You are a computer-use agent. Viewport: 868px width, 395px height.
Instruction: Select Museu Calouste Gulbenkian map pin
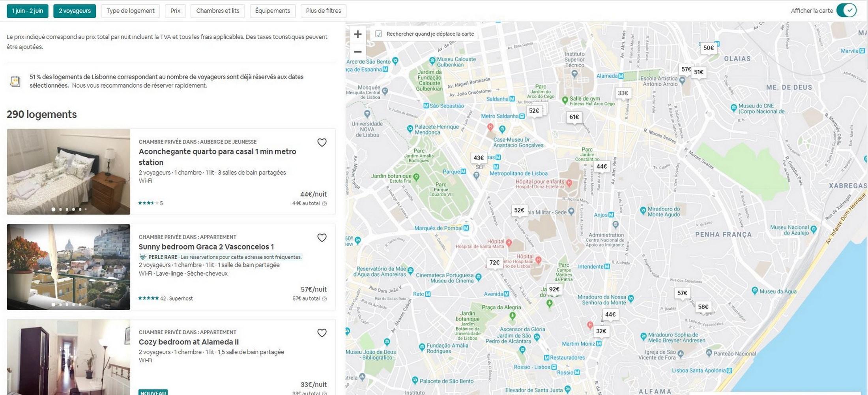(x=432, y=60)
